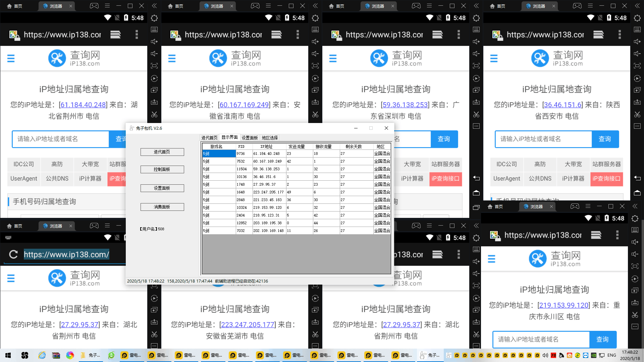This screenshot has height=362, width=644.
Task: Click the status bar text 前辅助进程已经启动在:42136
Action: [x=241, y=281]
